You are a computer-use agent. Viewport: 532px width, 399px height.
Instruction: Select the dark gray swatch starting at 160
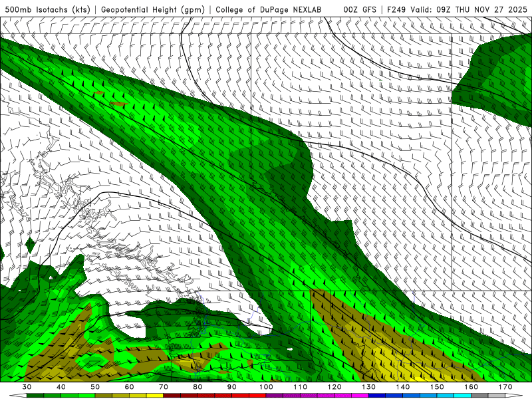(x=479, y=396)
